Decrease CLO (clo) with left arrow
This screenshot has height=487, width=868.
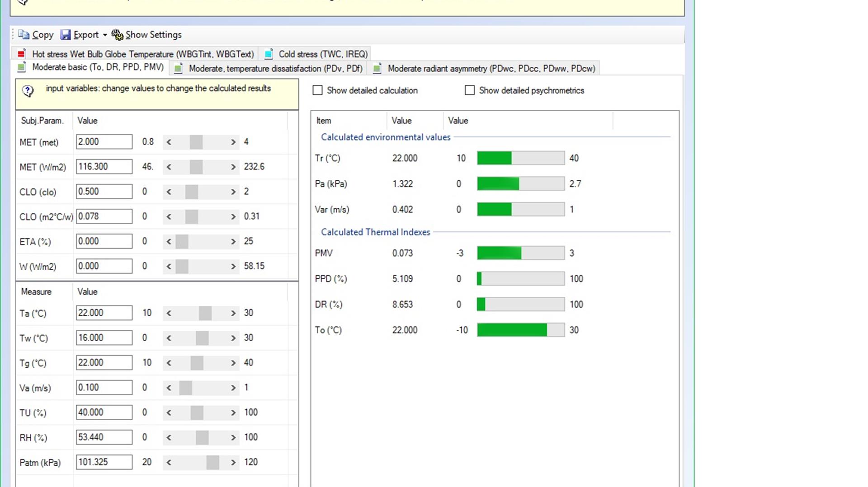169,192
